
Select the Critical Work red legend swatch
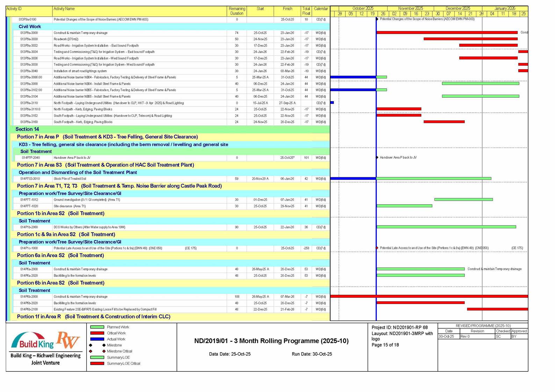97,333
